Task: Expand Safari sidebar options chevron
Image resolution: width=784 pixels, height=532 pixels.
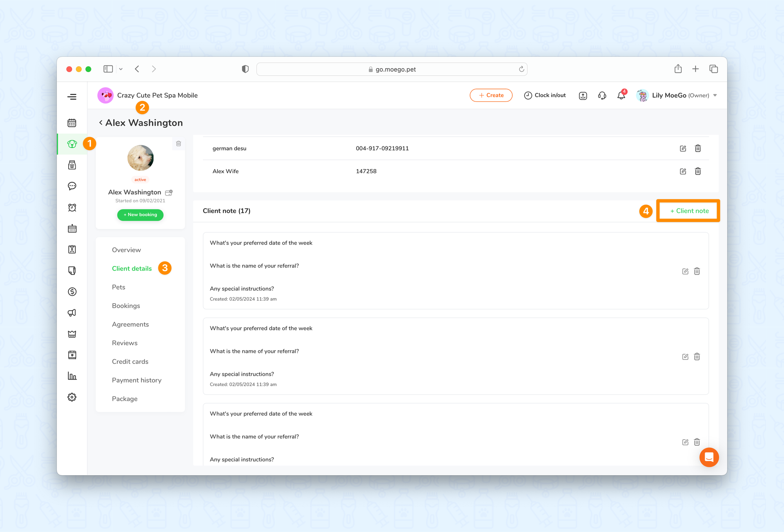Action: [121, 69]
